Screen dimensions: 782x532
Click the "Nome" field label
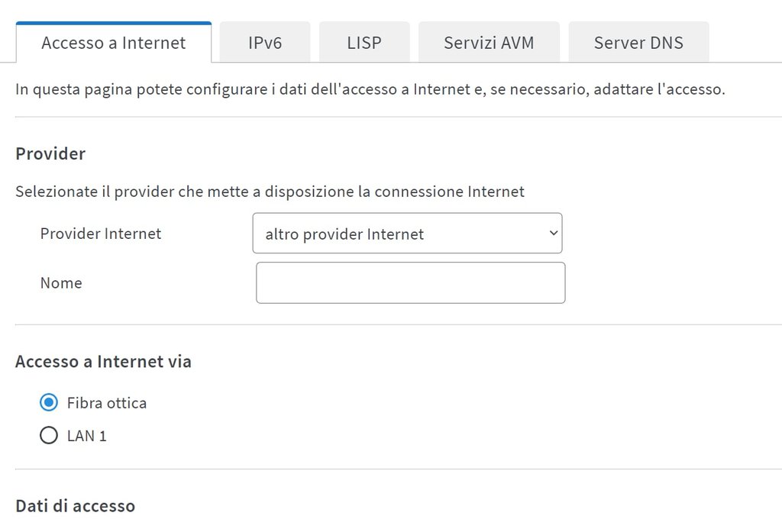pos(61,283)
